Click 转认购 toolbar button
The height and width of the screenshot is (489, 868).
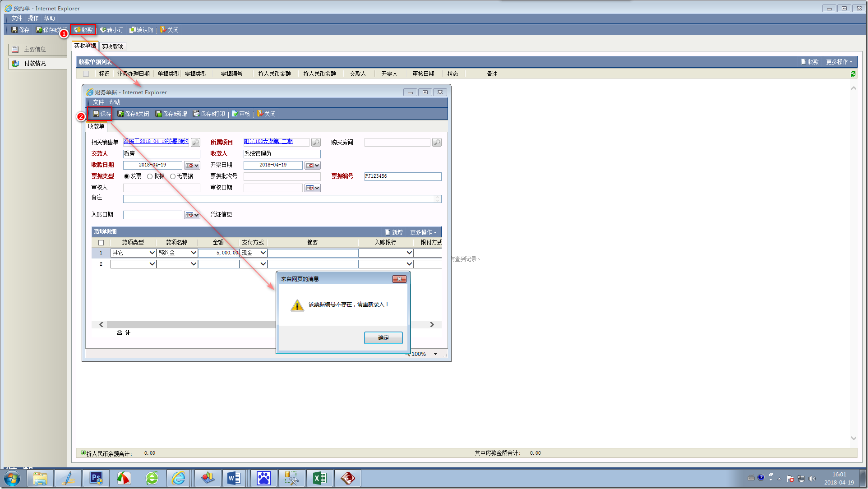point(141,30)
